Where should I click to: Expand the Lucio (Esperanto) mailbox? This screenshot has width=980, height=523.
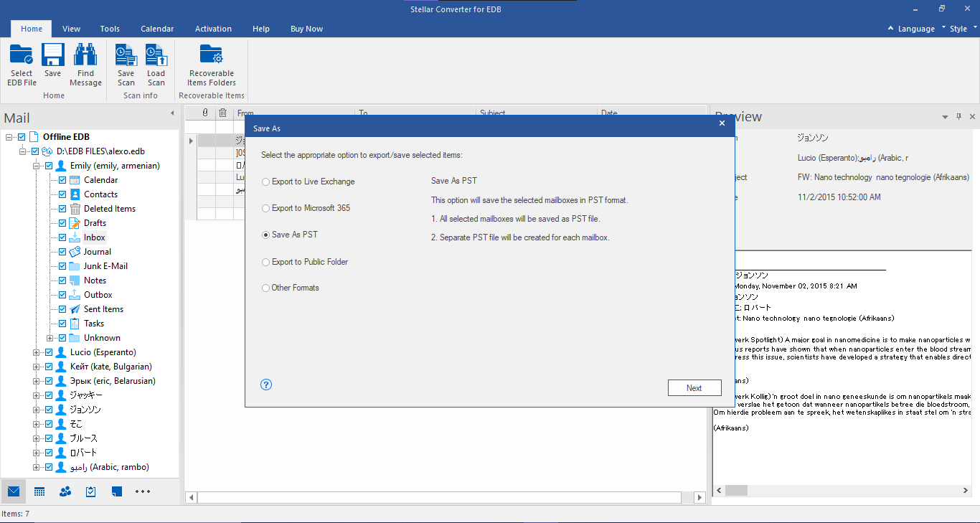[x=37, y=352]
